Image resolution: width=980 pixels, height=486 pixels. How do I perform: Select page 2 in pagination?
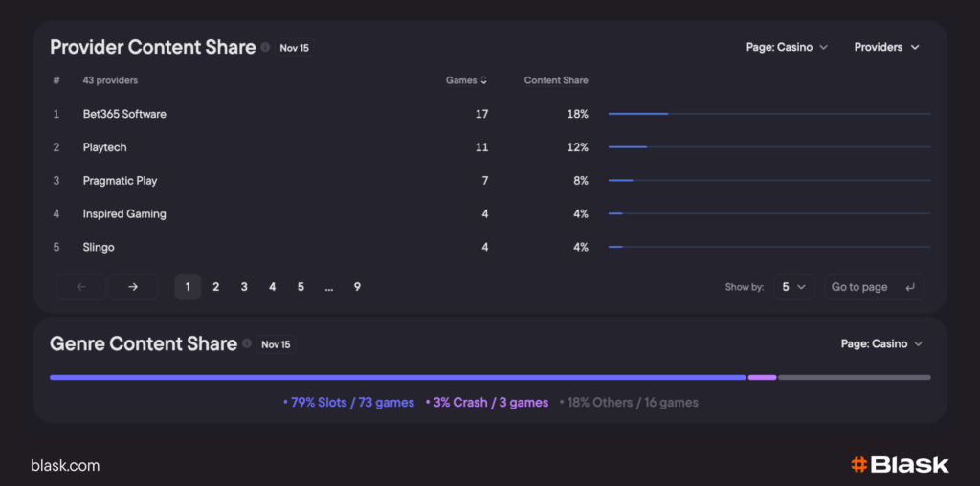click(216, 287)
